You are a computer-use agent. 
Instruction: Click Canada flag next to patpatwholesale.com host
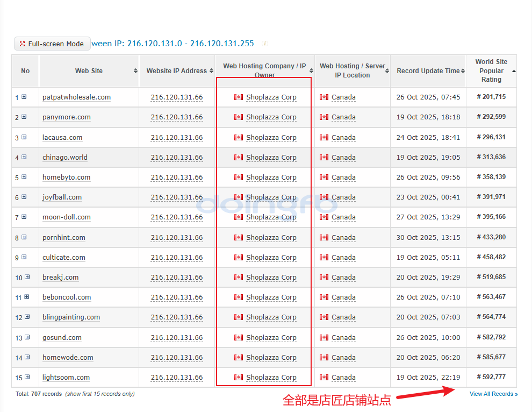pos(239,97)
